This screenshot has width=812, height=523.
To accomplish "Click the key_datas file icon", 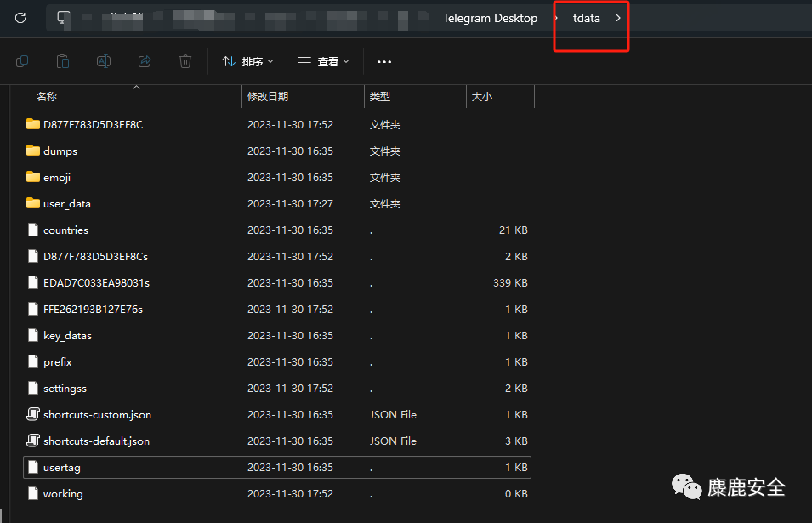I will pos(33,336).
